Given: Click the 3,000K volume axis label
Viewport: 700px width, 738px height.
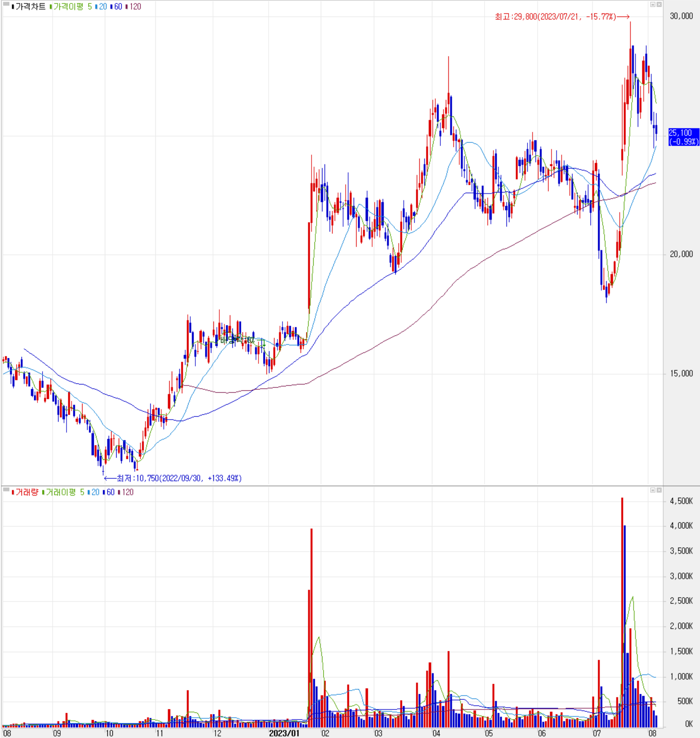Looking at the screenshot, I should pos(681,576).
